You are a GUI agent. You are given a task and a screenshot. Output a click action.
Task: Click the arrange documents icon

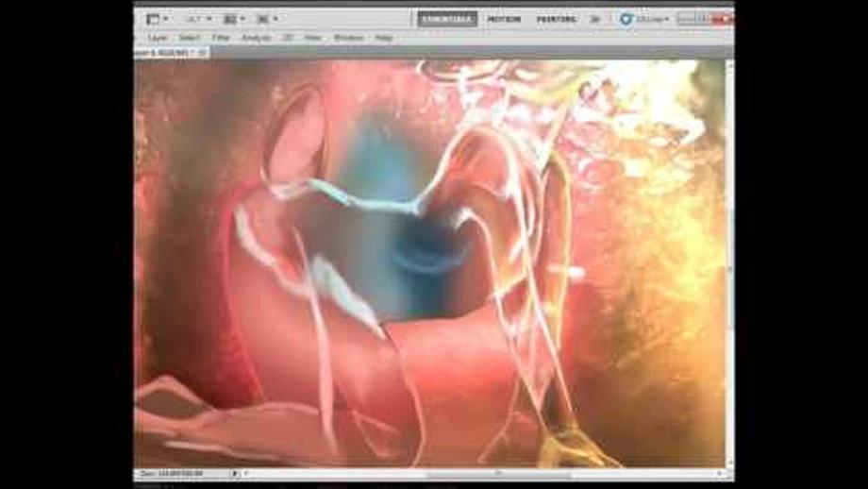coord(229,19)
